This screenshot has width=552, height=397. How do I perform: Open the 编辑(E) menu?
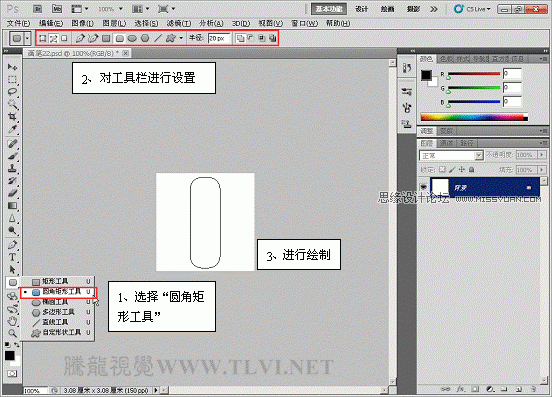pos(51,23)
